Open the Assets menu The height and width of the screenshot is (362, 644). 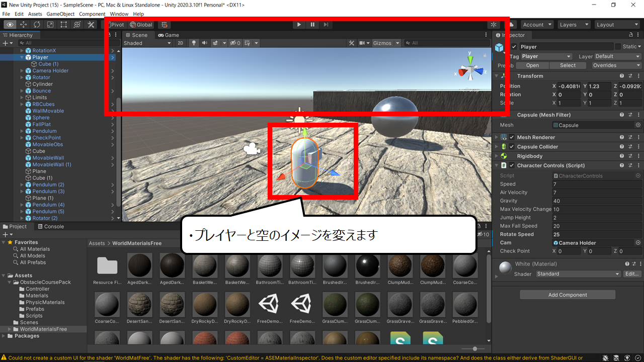(x=35, y=14)
